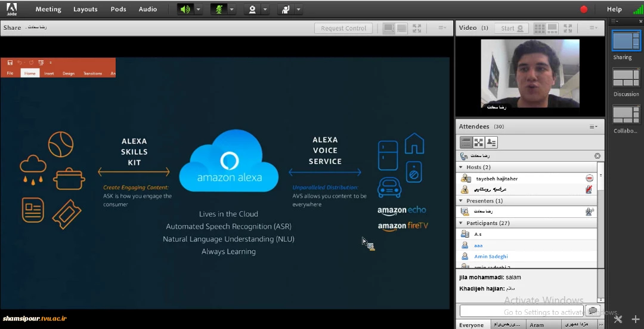Collapse the Participants group

[461, 223]
